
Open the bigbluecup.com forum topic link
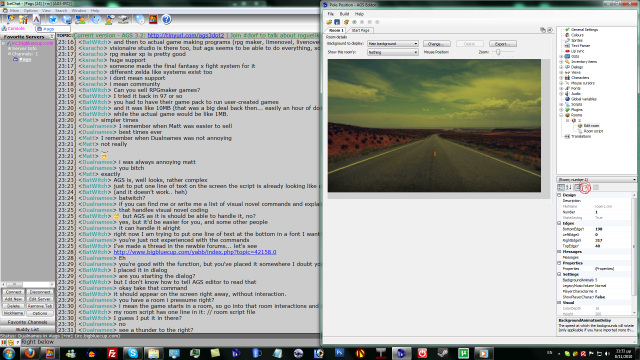click(x=195, y=252)
